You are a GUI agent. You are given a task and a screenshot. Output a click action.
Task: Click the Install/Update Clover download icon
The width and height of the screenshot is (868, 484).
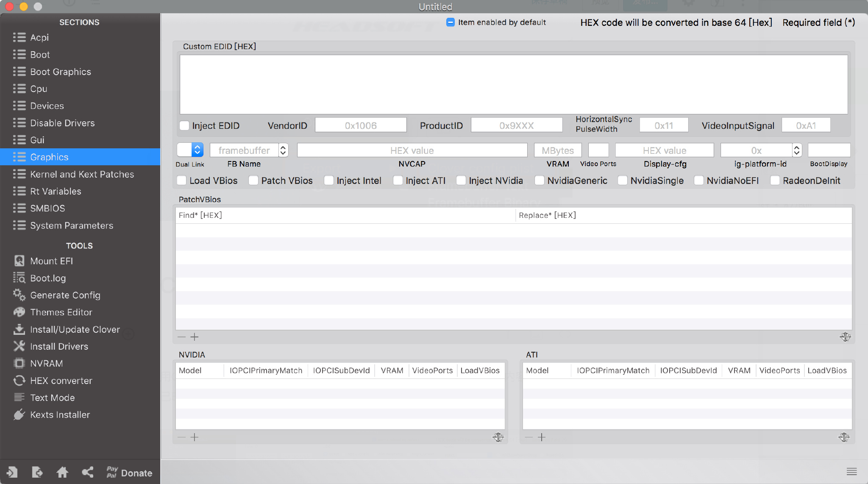(x=19, y=329)
